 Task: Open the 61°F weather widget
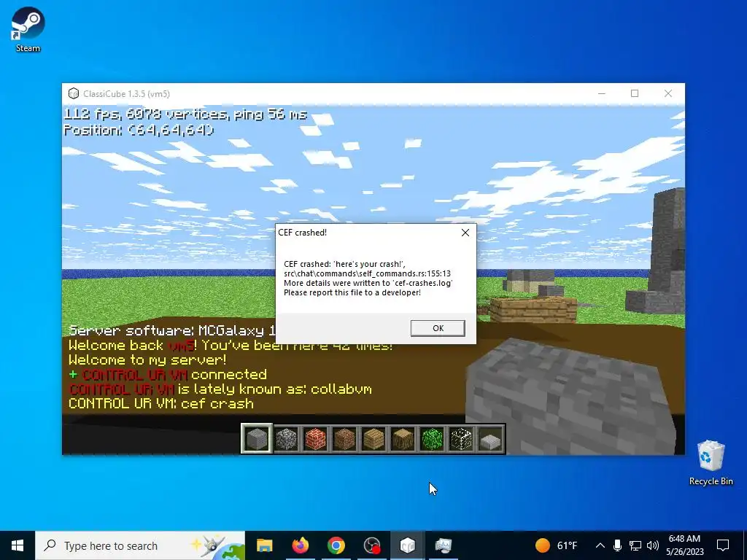pyautogui.click(x=556, y=545)
